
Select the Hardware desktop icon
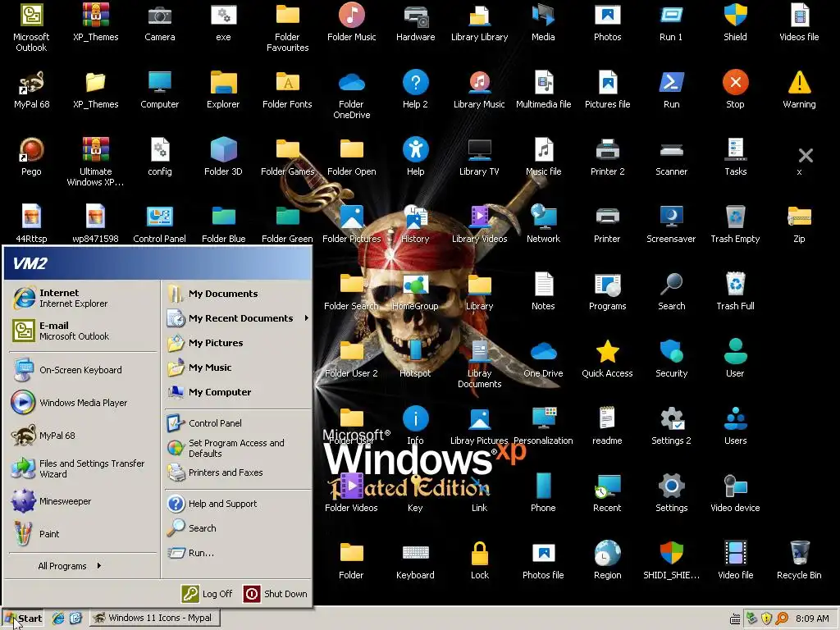[415, 23]
